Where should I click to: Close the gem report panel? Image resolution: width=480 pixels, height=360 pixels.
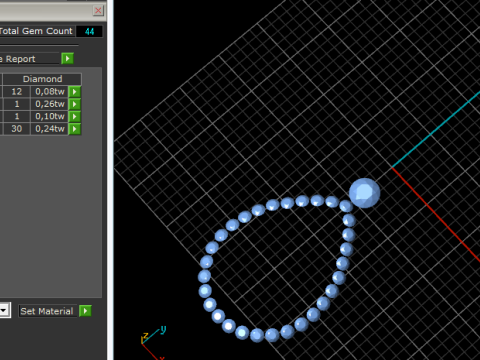point(98,11)
